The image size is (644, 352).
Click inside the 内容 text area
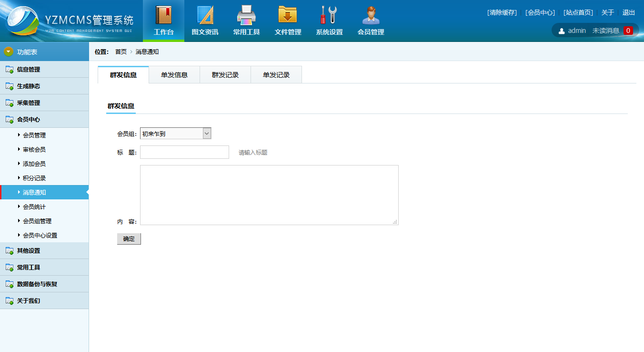pyautogui.click(x=269, y=195)
